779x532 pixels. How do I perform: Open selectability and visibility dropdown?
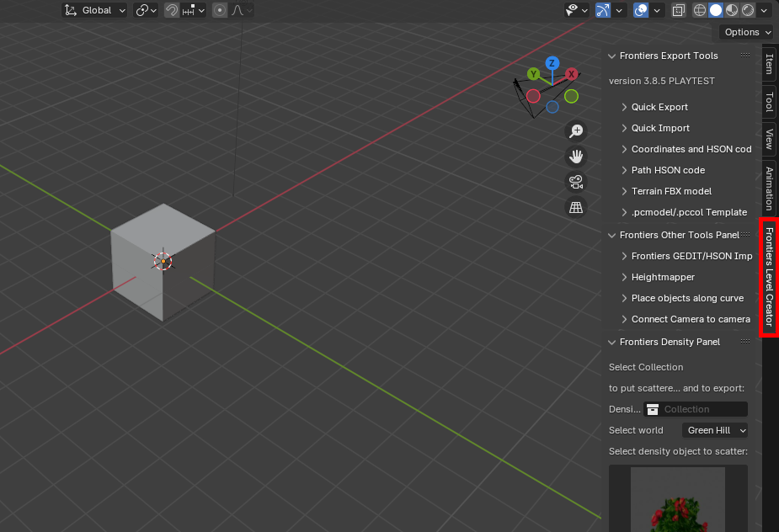pyautogui.click(x=576, y=10)
